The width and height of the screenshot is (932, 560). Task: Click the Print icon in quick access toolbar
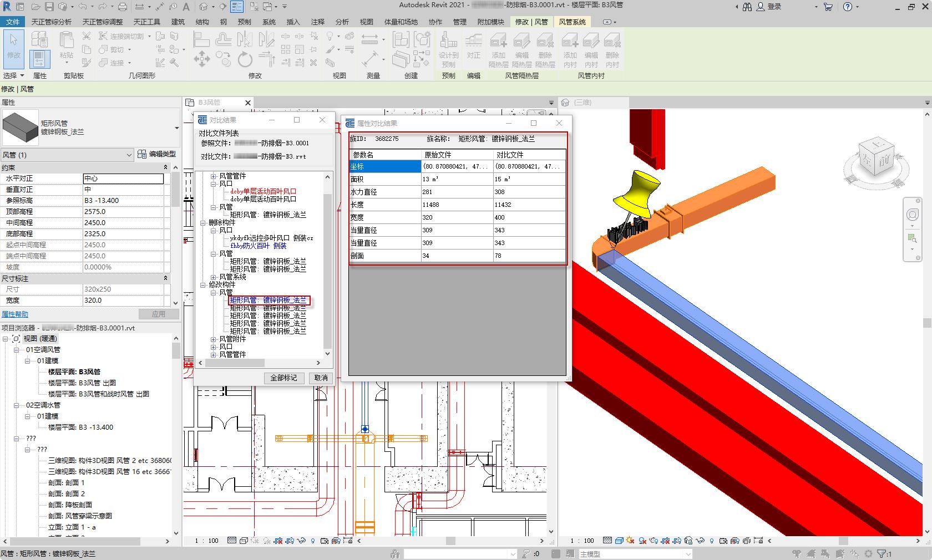123,7
